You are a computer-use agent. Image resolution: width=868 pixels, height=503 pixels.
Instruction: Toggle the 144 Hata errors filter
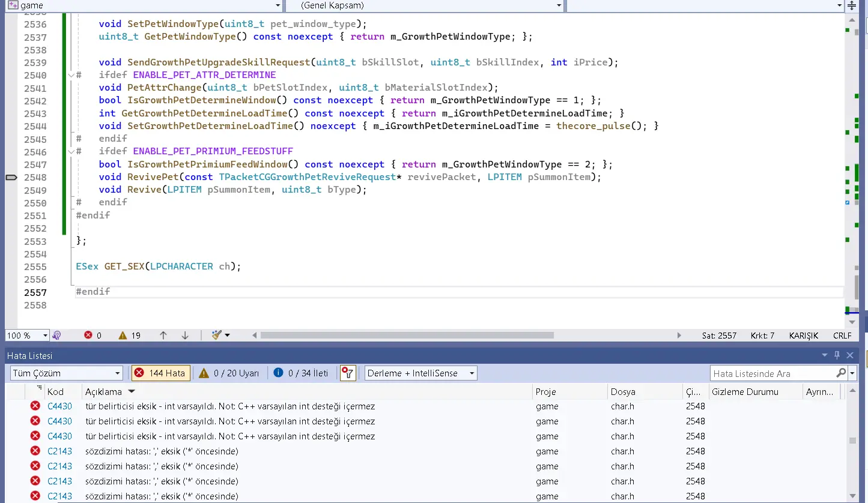click(x=161, y=373)
